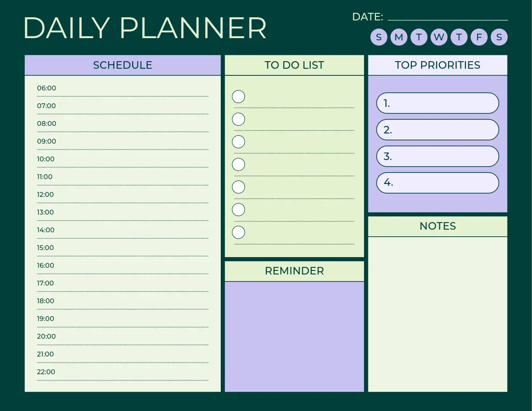
Task: Check the first to-do list circle
Action: [x=239, y=97]
